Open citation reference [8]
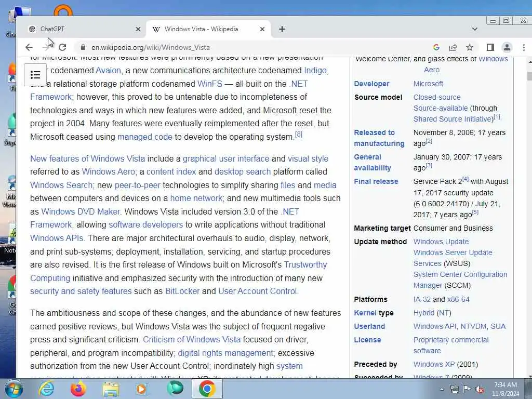Viewport: 532px width, 399px height. pos(299,135)
